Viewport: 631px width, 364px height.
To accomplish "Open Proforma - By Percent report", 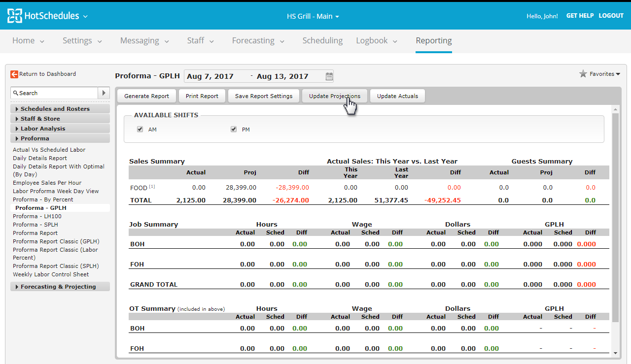I will (x=43, y=199).
